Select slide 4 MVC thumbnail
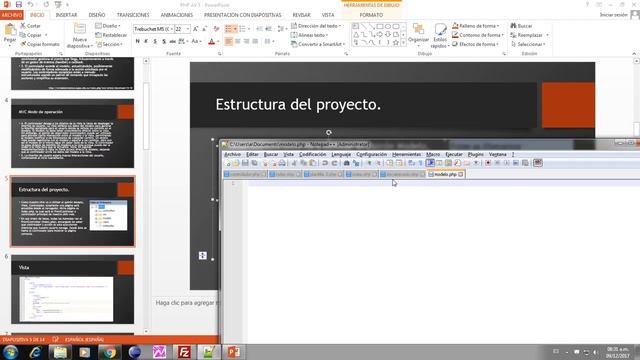Image resolution: width=640 pixels, height=360 pixels. tap(72, 133)
